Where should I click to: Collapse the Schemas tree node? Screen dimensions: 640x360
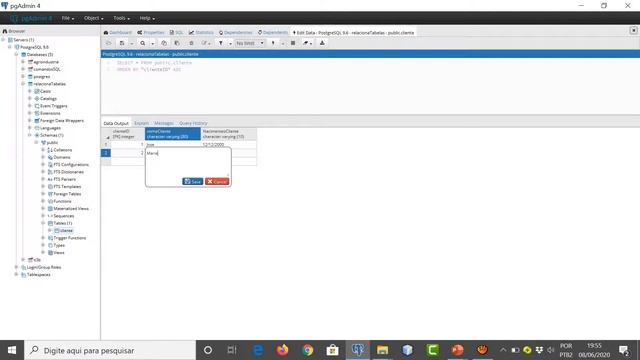click(30, 135)
